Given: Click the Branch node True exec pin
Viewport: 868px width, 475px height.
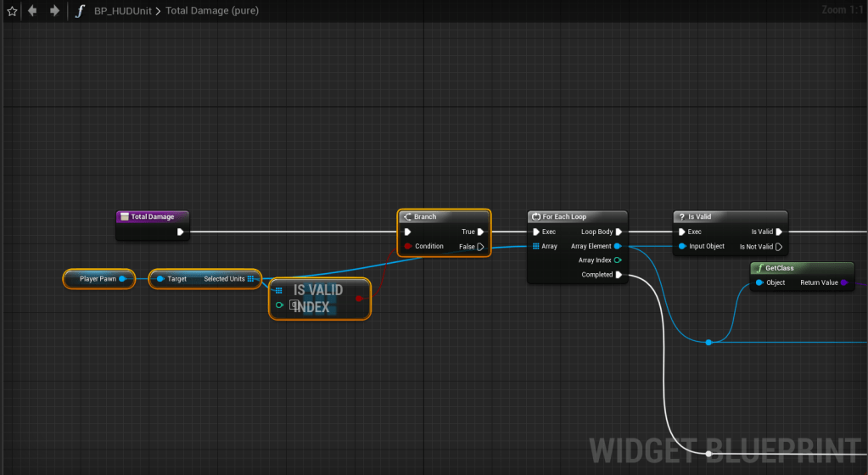Looking at the screenshot, I should [480, 232].
